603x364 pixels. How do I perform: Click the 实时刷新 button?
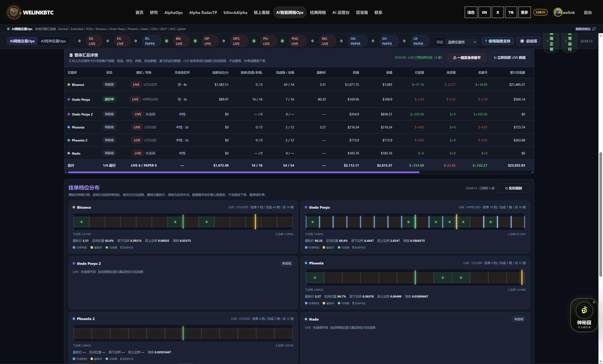coord(513,188)
